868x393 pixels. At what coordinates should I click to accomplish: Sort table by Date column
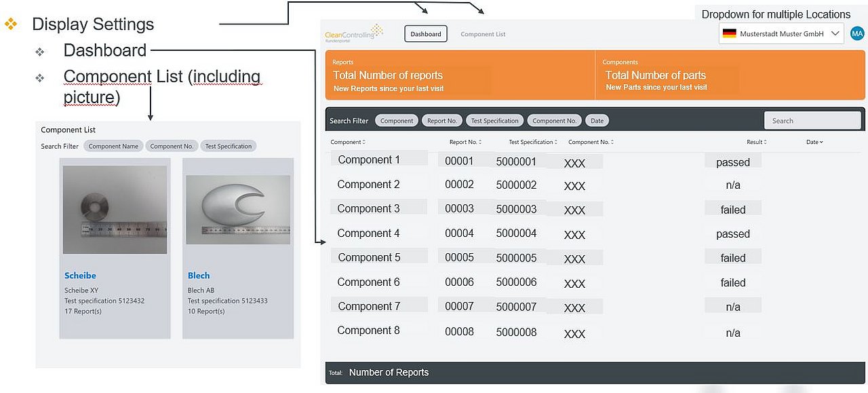tap(814, 142)
